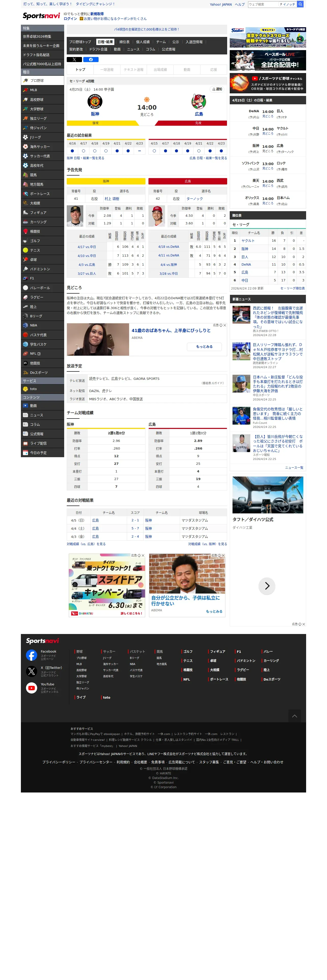The height and width of the screenshot is (980, 327).
Task: View 阪神 日程・結果一覧を見る link
Action: (85, 158)
